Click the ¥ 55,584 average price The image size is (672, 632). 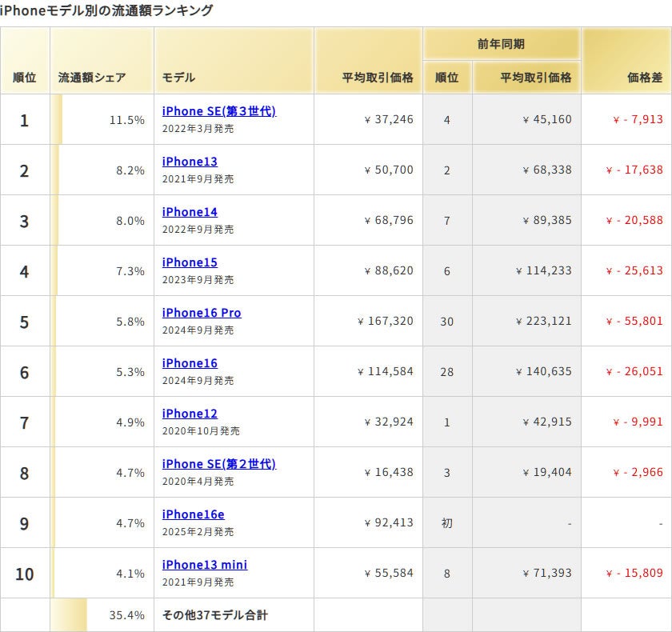[389, 573]
